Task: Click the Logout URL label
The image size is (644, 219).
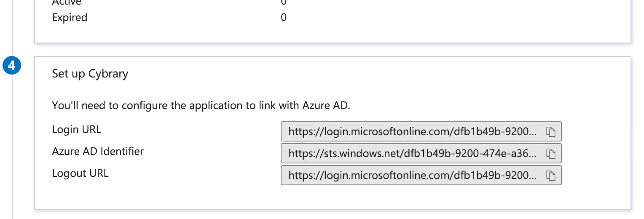Action: point(80,173)
